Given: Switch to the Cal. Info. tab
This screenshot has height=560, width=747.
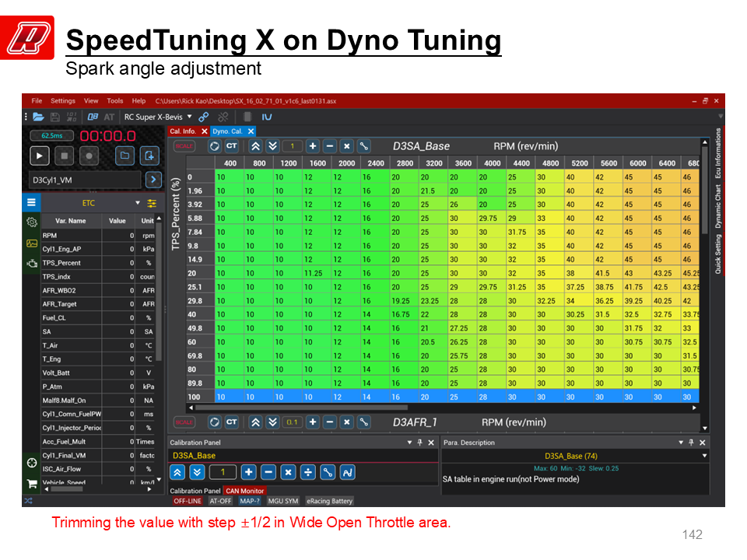Looking at the screenshot, I should click(183, 131).
